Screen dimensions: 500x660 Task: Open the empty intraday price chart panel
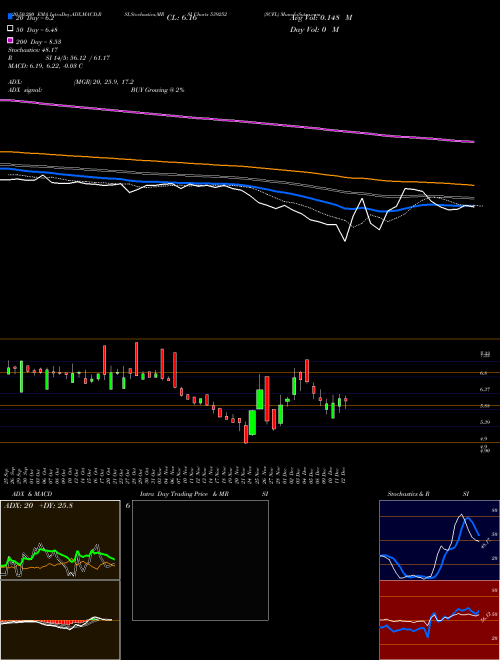[200, 560]
